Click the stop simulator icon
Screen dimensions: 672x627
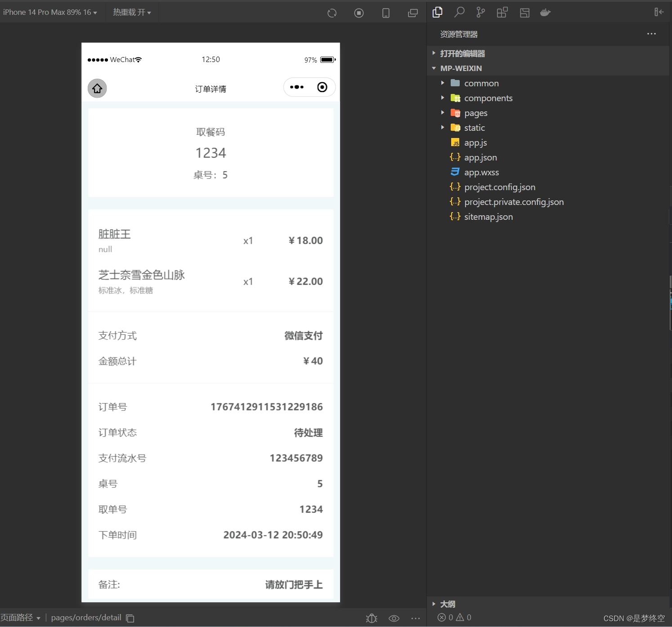pyautogui.click(x=359, y=13)
